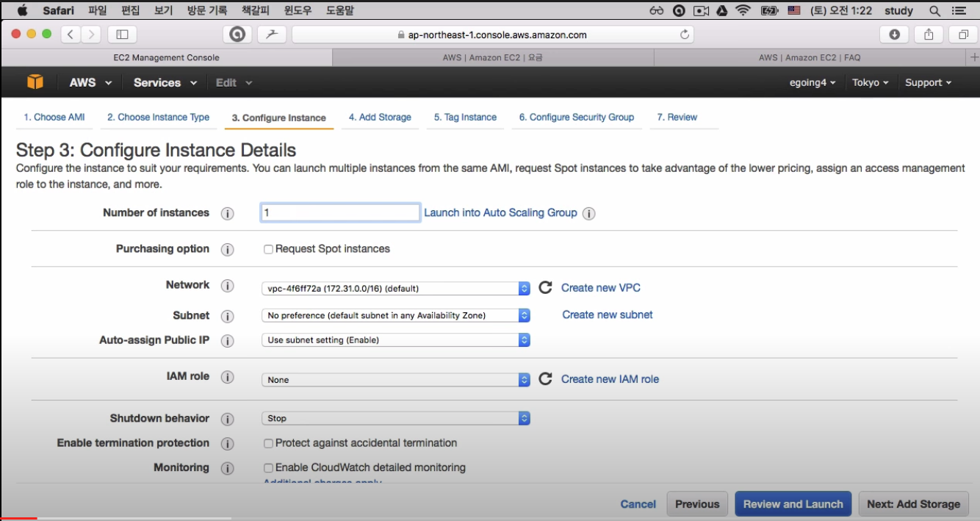Open Shutdown behavior dropdown
Screen dimensions: 980x521
coord(396,418)
